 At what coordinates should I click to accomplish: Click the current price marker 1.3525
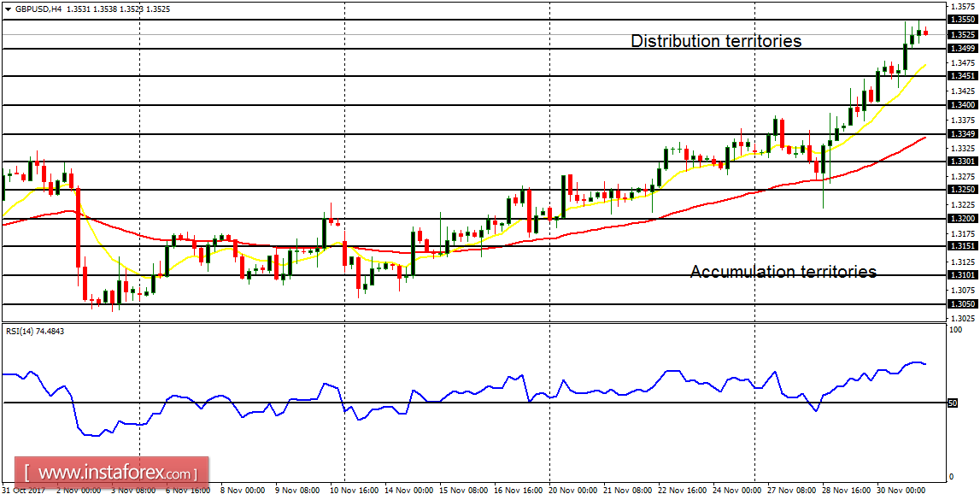click(x=963, y=34)
